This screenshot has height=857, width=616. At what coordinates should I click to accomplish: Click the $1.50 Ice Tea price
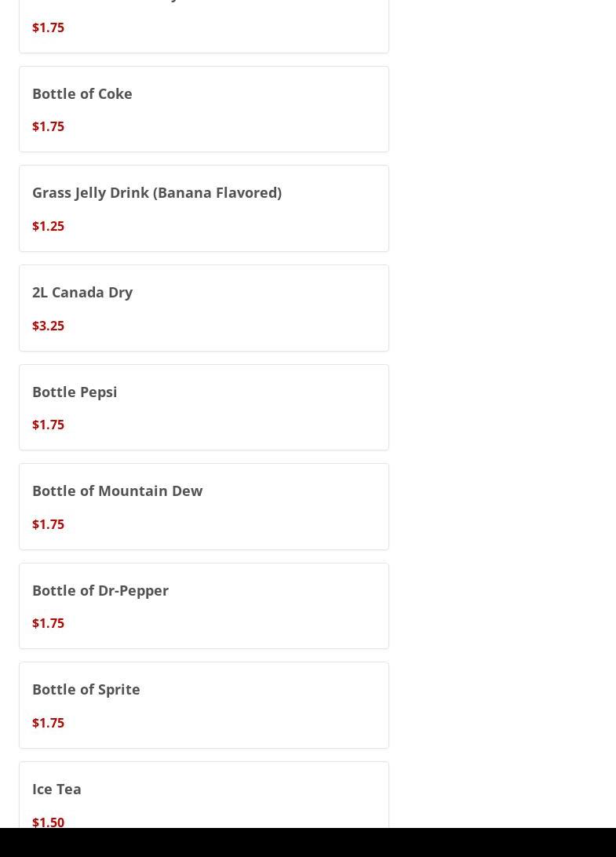click(48, 822)
